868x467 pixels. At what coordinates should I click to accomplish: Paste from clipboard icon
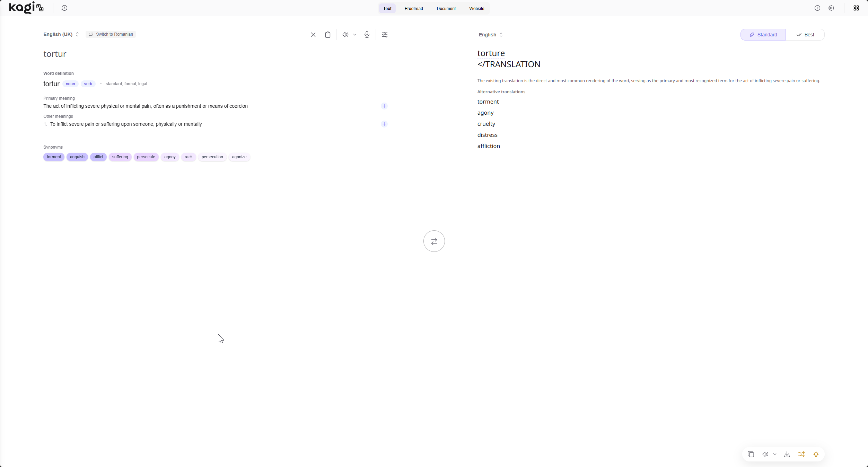click(x=328, y=35)
